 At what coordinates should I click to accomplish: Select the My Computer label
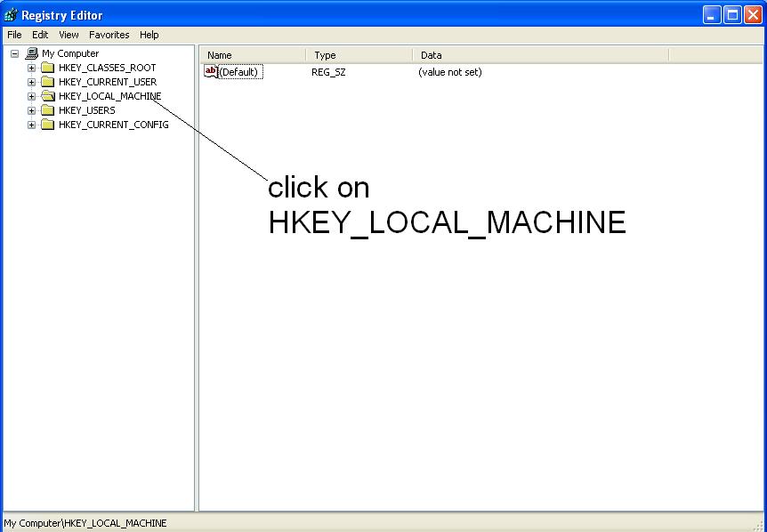70,53
